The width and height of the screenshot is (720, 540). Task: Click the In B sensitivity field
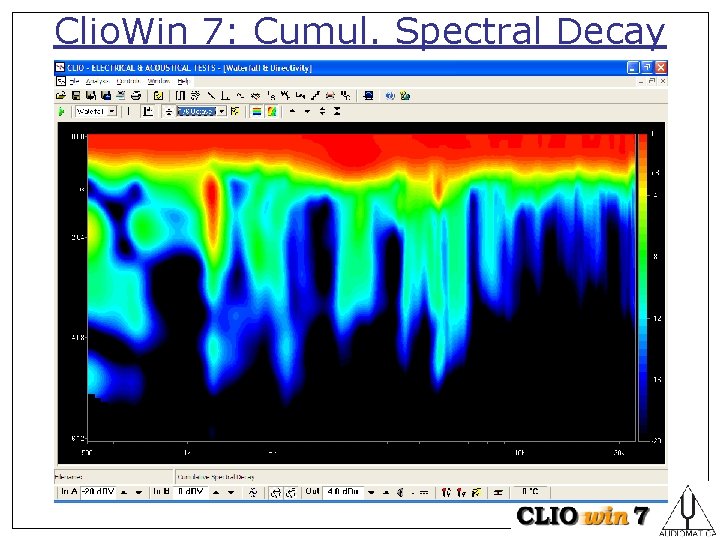[191, 492]
